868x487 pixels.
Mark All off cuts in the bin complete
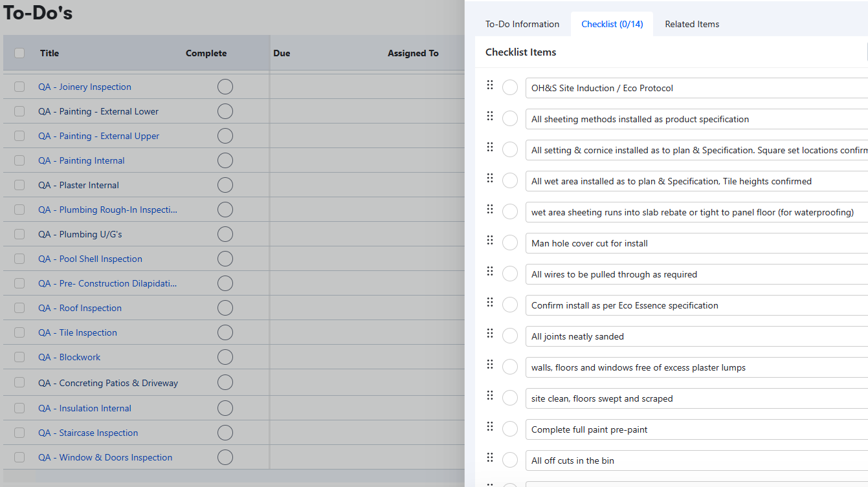(510, 460)
